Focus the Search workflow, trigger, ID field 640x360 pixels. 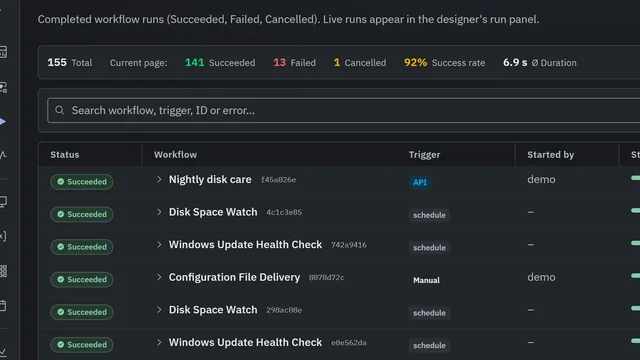point(344,110)
